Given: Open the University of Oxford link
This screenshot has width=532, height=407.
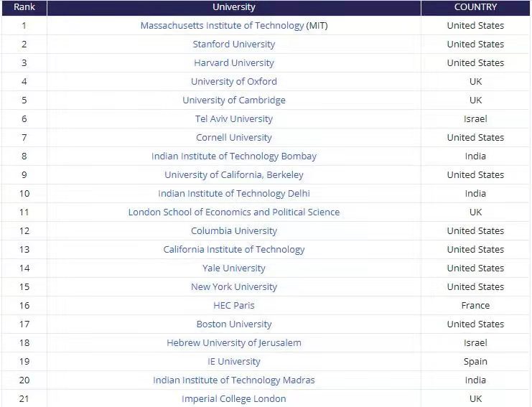Looking at the screenshot, I should [234, 81].
